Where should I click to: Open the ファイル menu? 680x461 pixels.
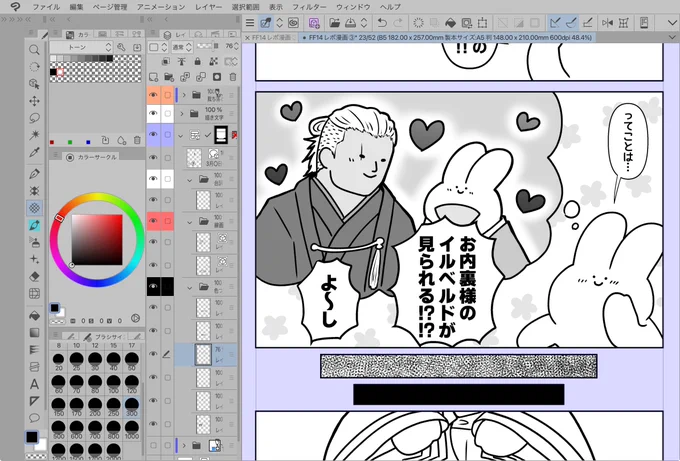[46, 7]
